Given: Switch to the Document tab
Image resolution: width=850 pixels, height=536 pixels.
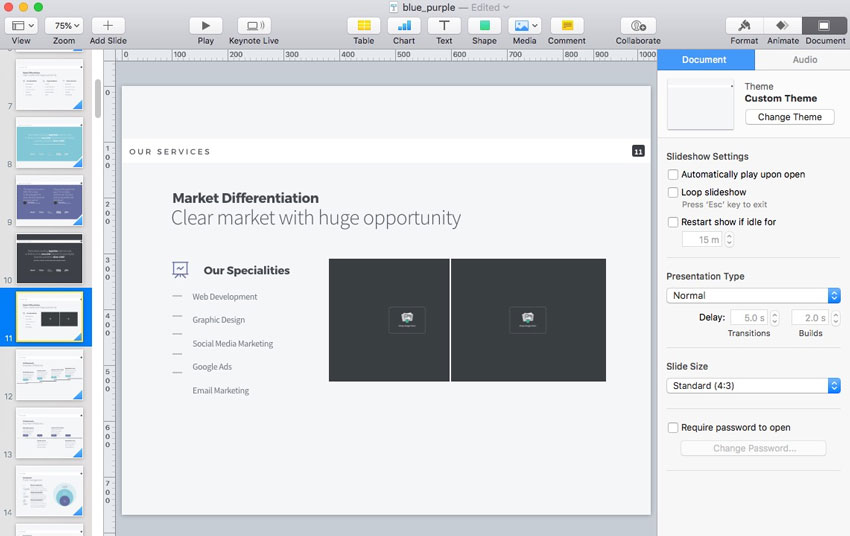Looking at the screenshot, I should coord(705,60).
